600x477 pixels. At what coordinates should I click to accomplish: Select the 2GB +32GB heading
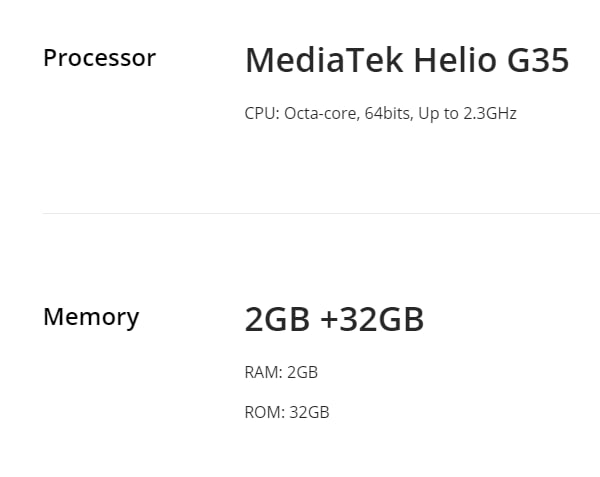pyautogui.click(x=334, y=319)
